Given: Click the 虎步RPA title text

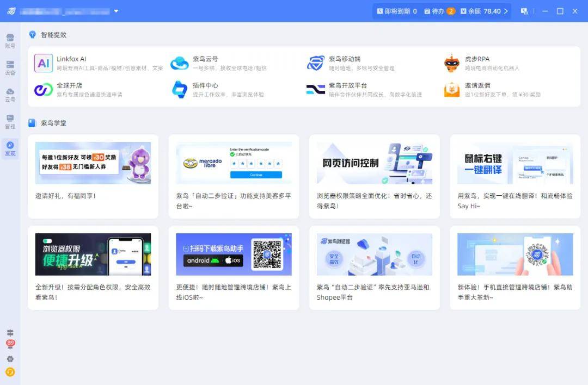Looking at the screenshot, I should tap(477, 59).
